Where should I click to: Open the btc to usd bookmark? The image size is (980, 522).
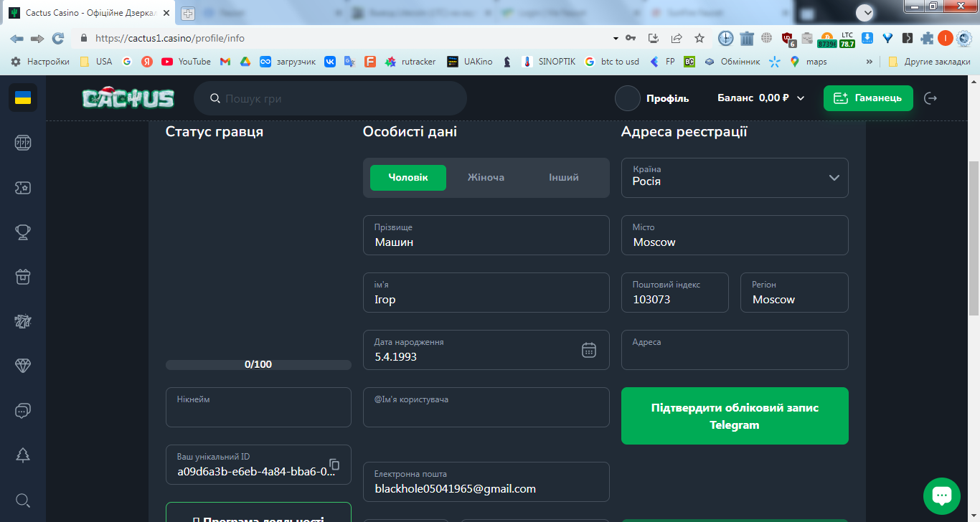pyautogui.click(x=612, y=62)
